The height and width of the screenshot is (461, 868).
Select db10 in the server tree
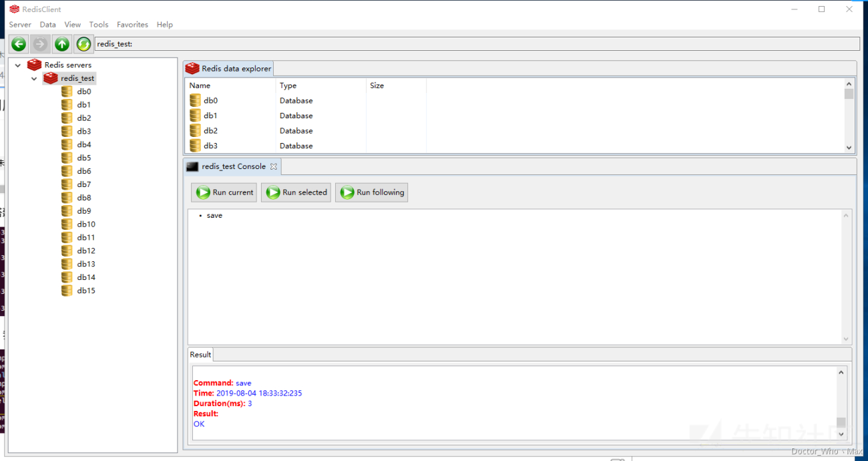pyautogui.click(x=86, y=224)
